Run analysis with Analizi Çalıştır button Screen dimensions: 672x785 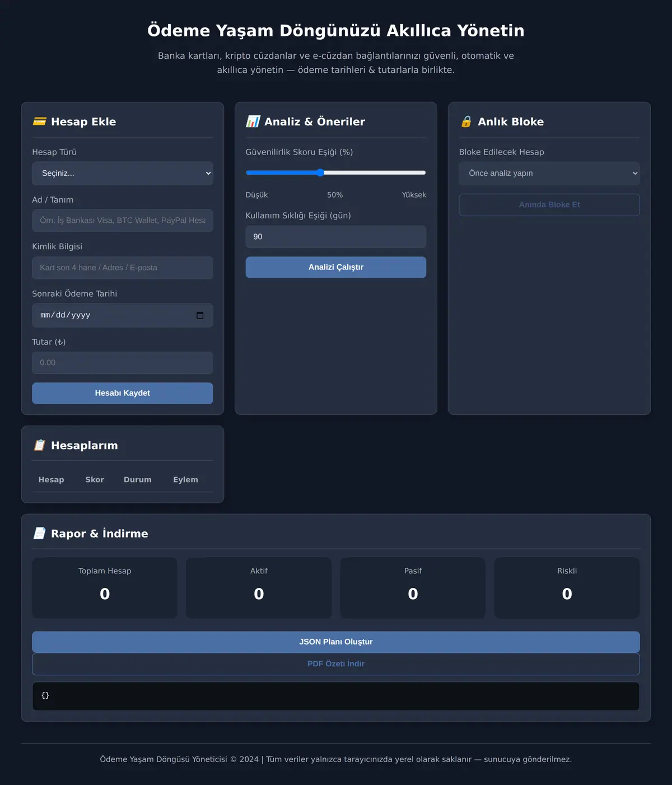(x=336, y=267)
